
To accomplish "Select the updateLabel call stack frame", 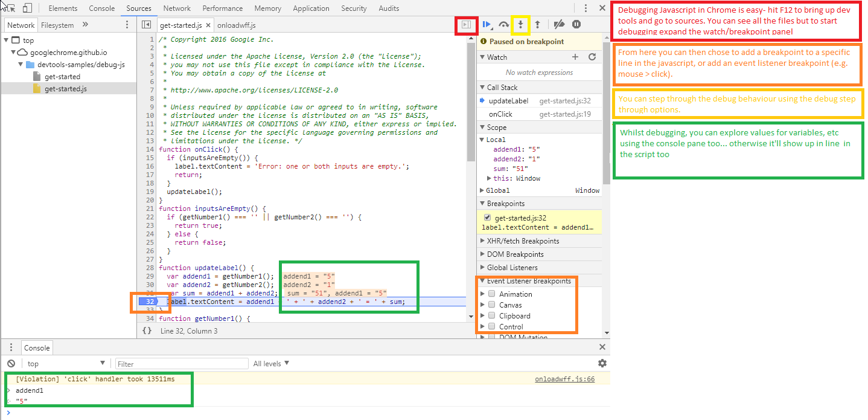I will click(539, 101).
